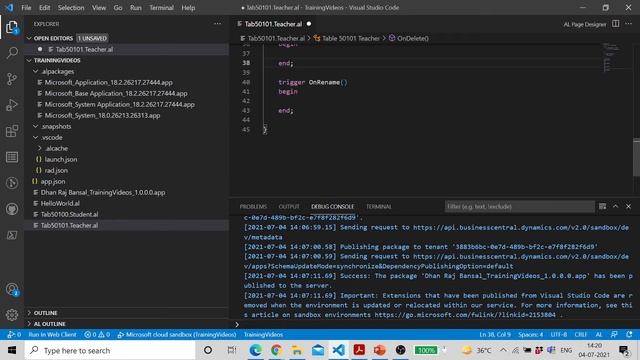The image size is (640, 360).
Task: Open the Explorer view in activity bar
Action: pyautogui.click(x=12, y=28)
